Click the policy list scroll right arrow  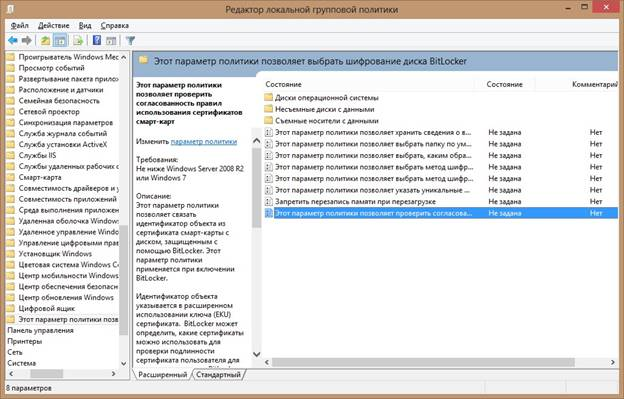tap(613, 362)
